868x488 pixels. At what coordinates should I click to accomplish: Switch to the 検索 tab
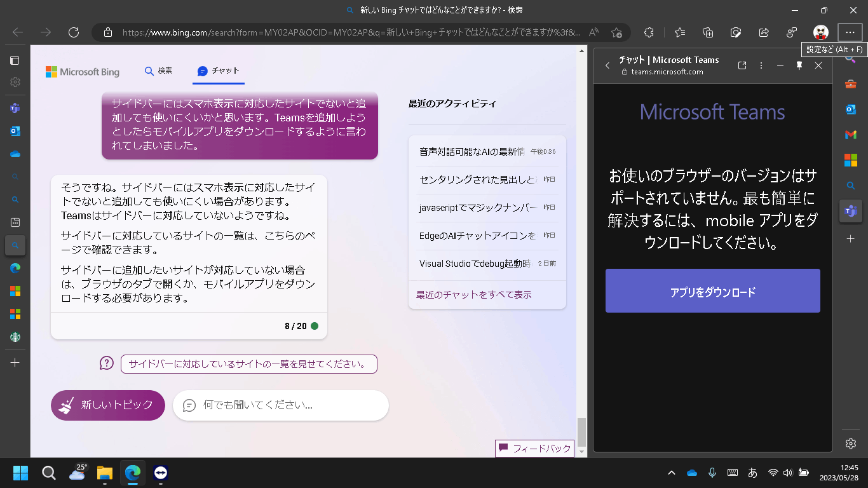click(x=158, y=71)
